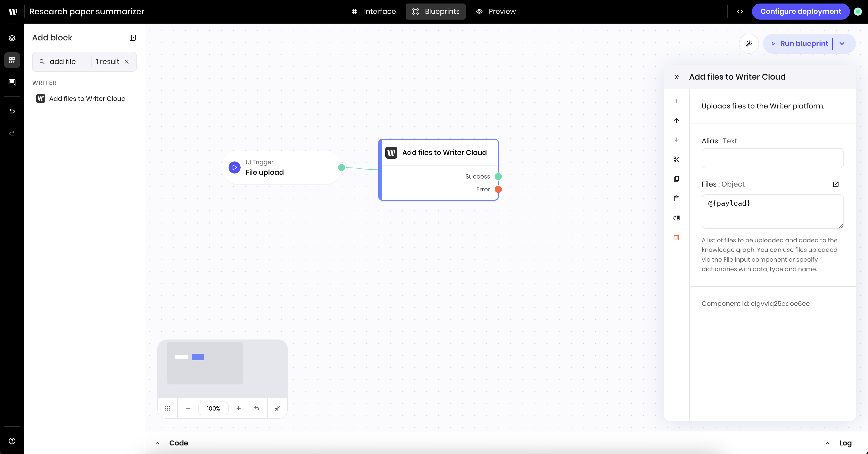Viewport: 868px width, 454px height.
Task: Click the scissors cut icon
Action: tap(676, 159)
